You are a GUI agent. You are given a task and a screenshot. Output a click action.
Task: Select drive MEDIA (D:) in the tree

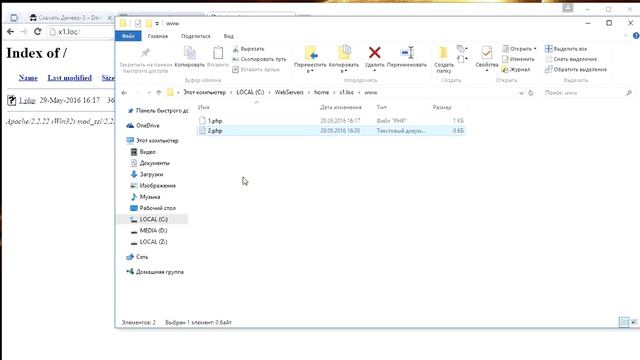(x=149, y=231)
